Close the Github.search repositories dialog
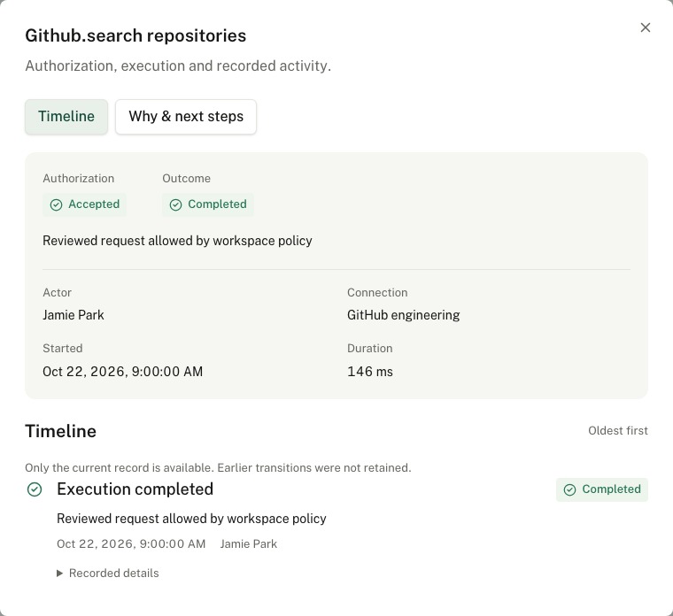 645,27
